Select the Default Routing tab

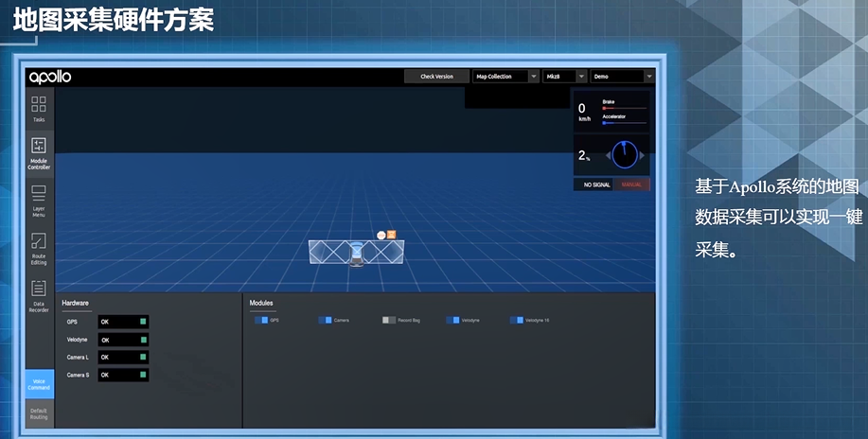click(x=39, y=413)
